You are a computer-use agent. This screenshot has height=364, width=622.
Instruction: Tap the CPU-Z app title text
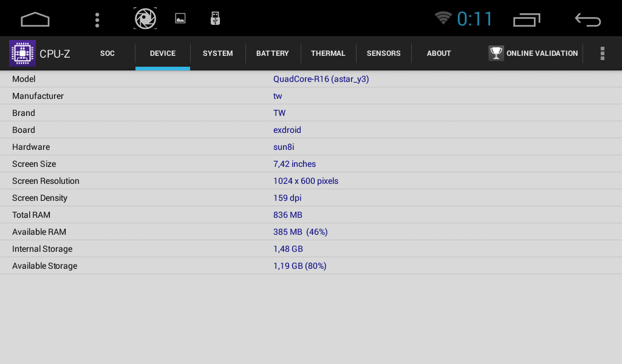pos(55,54)
